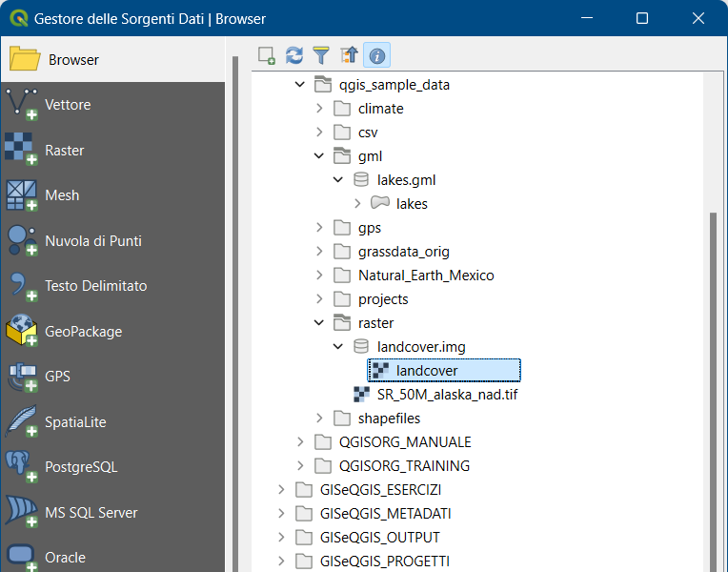Open the Filter Browser funnel icon
Screen dimensions: 728x572
321,55
